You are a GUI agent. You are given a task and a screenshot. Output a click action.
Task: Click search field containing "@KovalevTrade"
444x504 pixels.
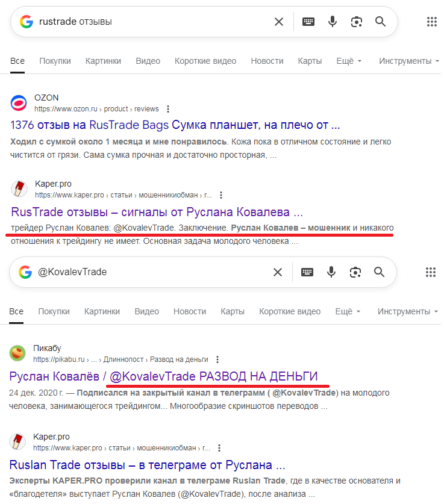pos(151,272)
